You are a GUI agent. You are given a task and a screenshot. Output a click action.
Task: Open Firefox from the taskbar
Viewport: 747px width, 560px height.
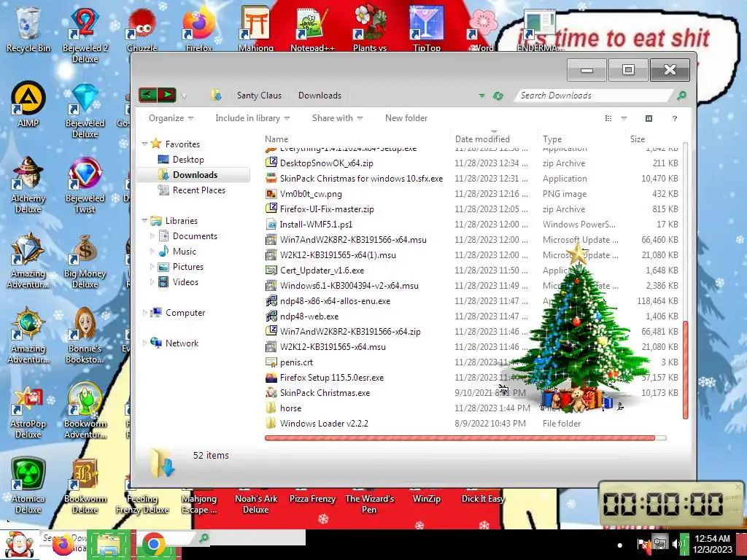click(63, 545)
